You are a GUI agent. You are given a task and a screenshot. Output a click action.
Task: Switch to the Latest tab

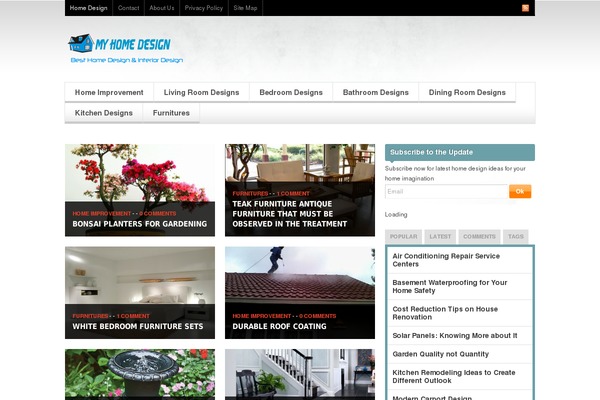pos(440,237)
